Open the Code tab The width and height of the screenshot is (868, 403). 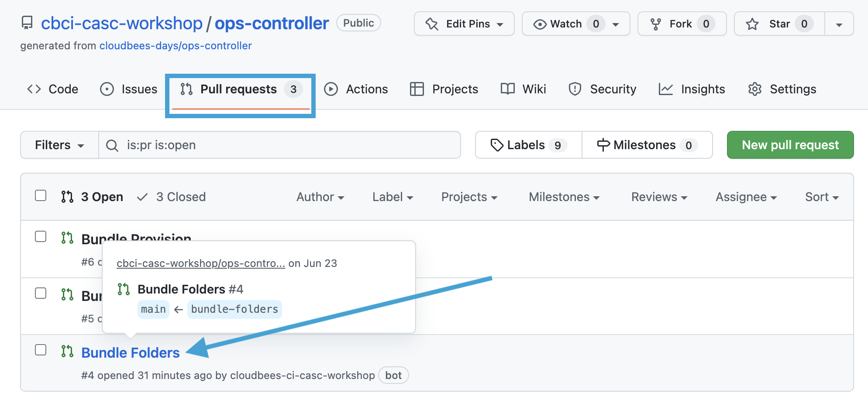click(53, 89)
